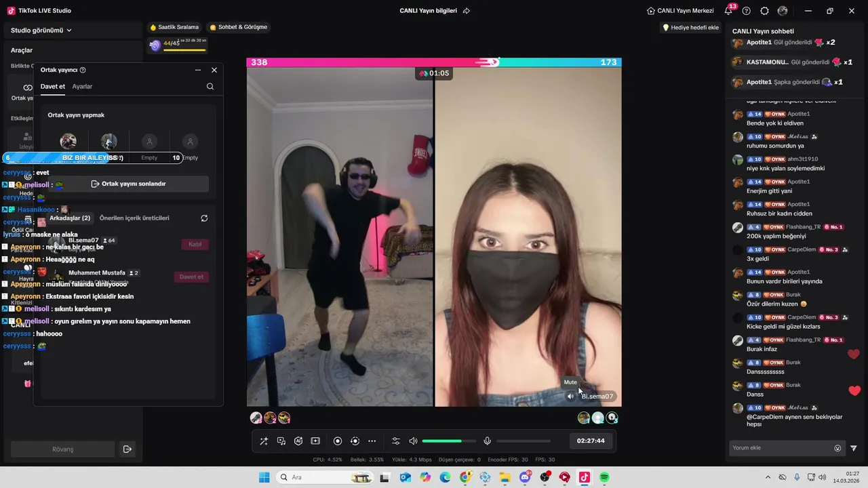868x488 pixels.
Task: Click top gifter avatar ranked 1 on left
Action: [x=256, y=418]
